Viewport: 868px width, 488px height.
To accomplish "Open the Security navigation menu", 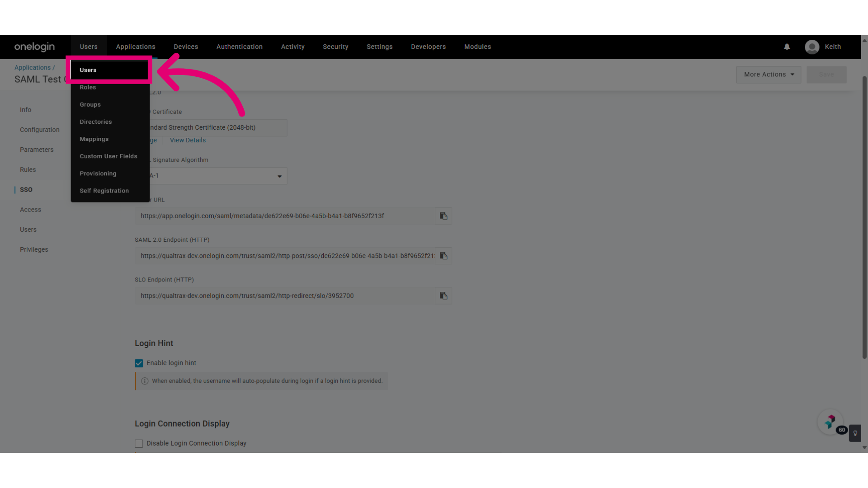I will [335, 47].
